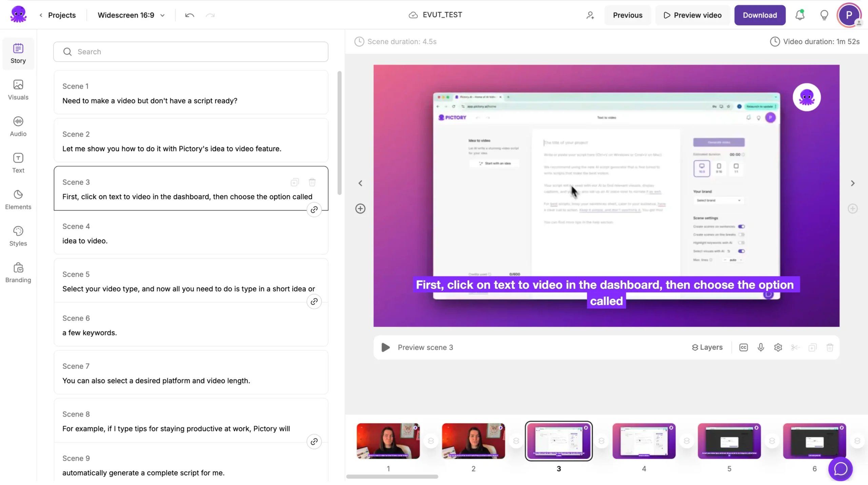868x485 pixels.
Task: Open the Story panel
Action: [18, 53]
